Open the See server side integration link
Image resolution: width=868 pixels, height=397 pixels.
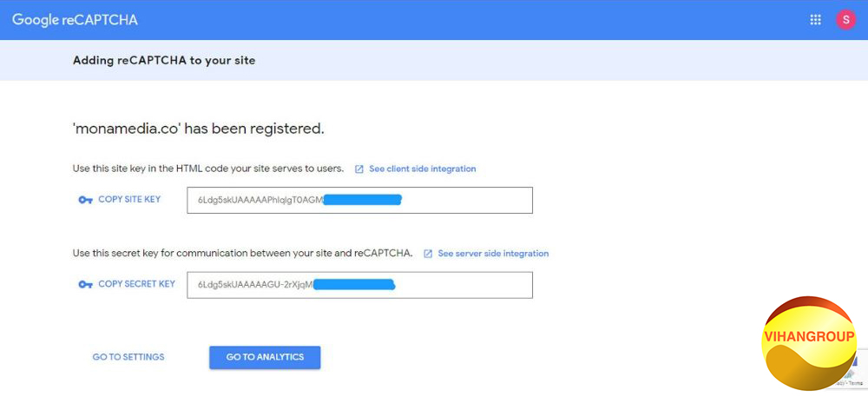(x=493, y=254)
